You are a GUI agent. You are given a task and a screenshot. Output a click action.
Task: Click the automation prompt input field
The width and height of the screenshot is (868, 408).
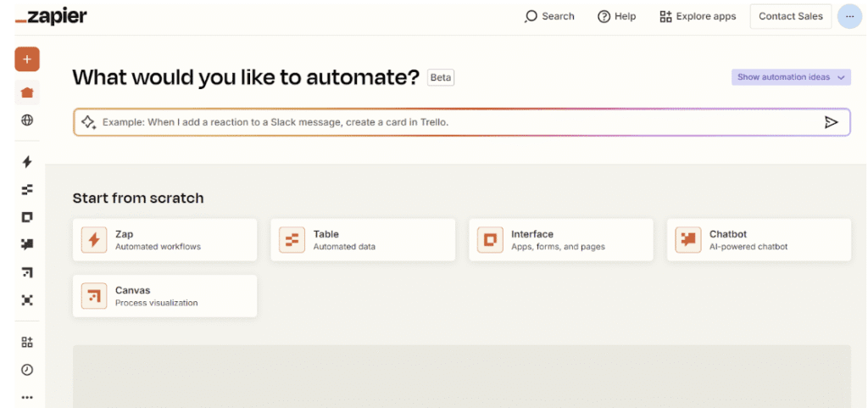click(x=462, y=122)
